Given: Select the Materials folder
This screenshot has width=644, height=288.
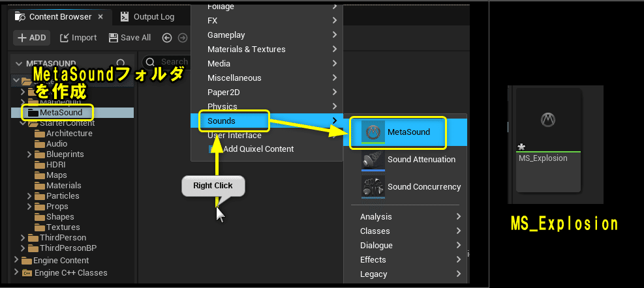Looking at the screenshot, I should pyautogui.click(x=64, y=186).
